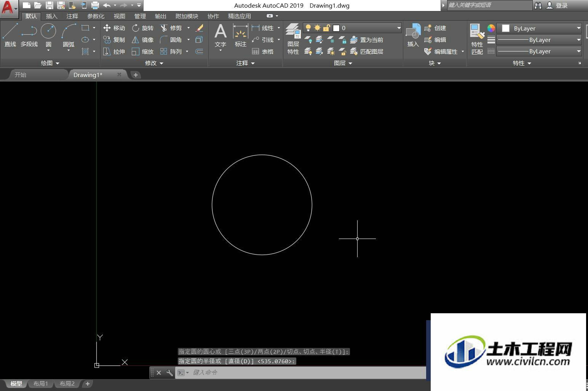Select the 镜像 mirror tool
Image resolution: width=588 pixels, height=391 pixels.
click(x=143, y=40)
